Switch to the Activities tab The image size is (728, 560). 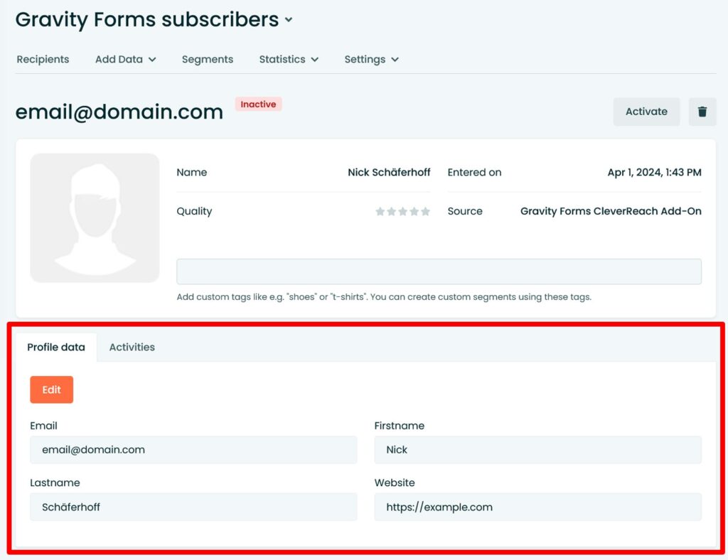132,347
